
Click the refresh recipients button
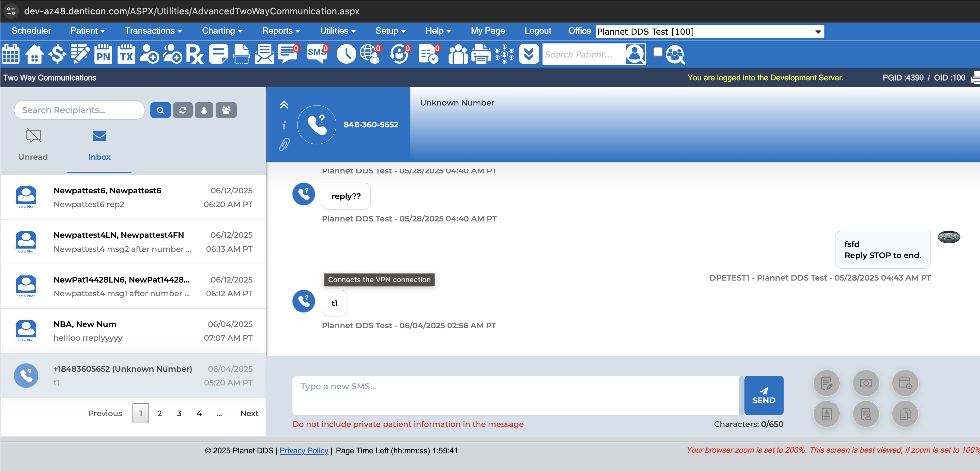pos(183,110)
